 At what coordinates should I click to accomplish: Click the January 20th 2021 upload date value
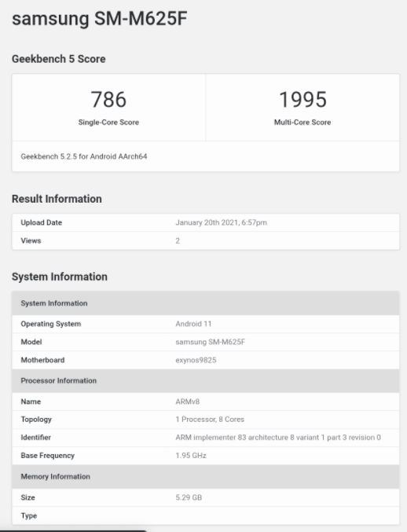click(221, 222)
